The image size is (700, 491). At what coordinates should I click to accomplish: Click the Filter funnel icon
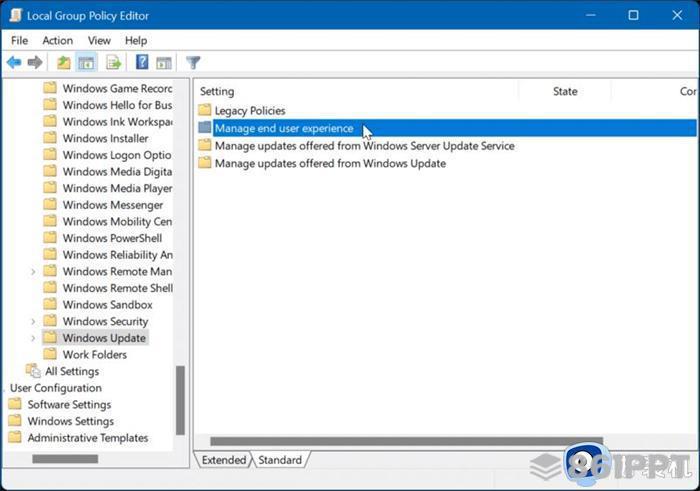tap(193, 62)
